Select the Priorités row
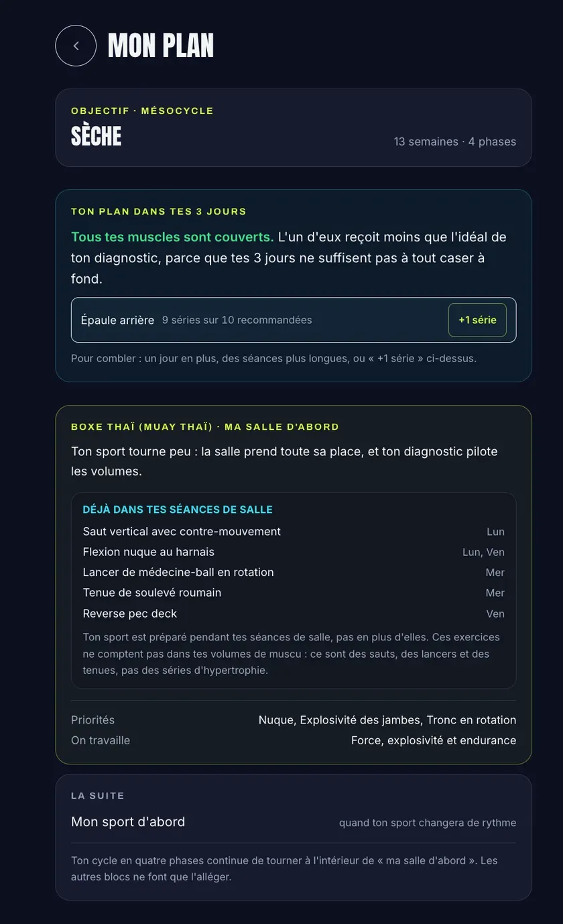 [x=294, y=720]
